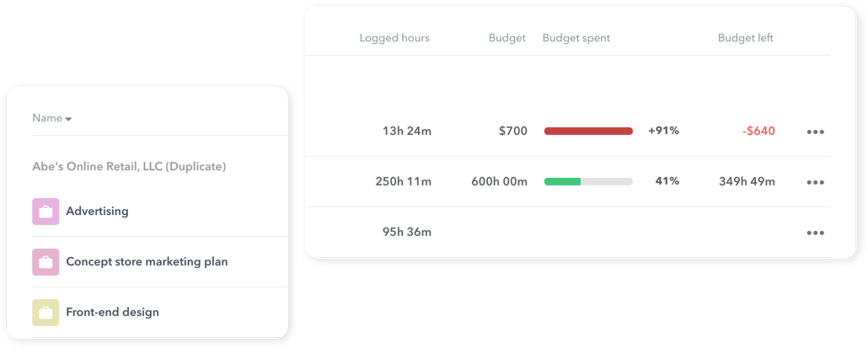Open three-dot menu in the $700 budget row
Viewport: 868px width, 349px height.
tap(816, 132)
